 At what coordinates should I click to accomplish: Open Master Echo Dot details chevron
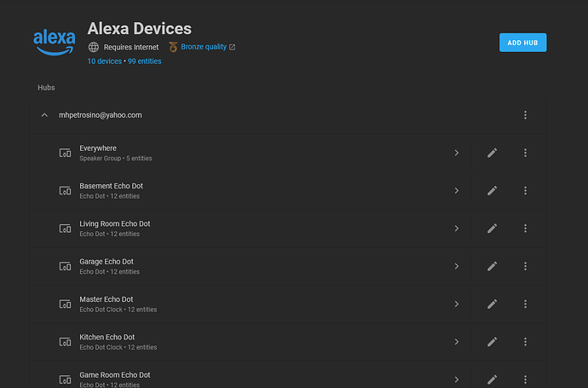(x=457, y=304)
